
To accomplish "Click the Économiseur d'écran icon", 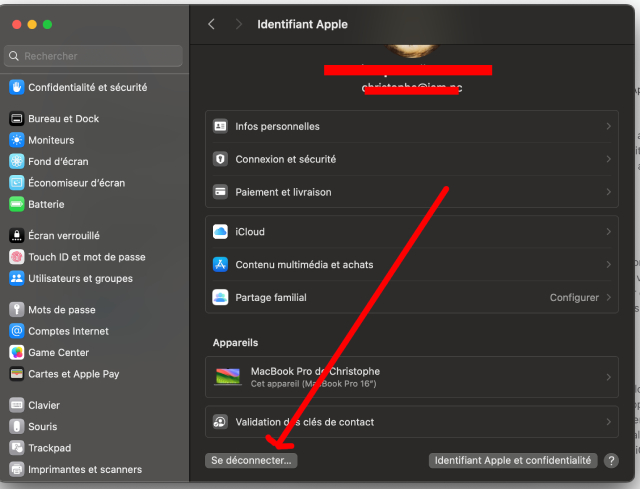I will click(17, 182).
